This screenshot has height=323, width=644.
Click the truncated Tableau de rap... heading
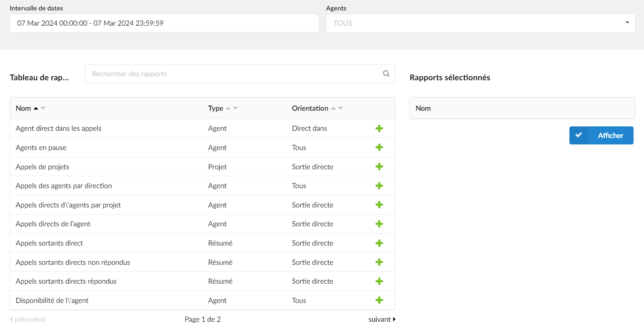pos(39,77)
